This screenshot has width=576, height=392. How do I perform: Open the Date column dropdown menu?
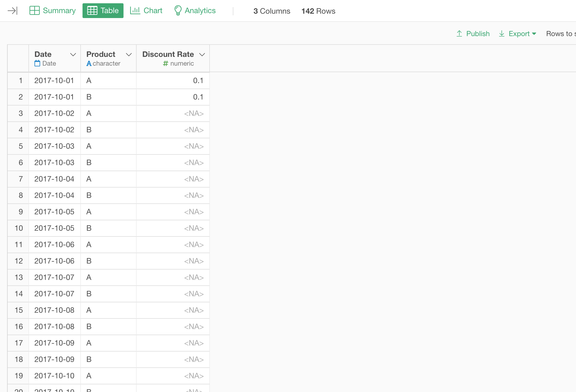click(x=73, y=55)
